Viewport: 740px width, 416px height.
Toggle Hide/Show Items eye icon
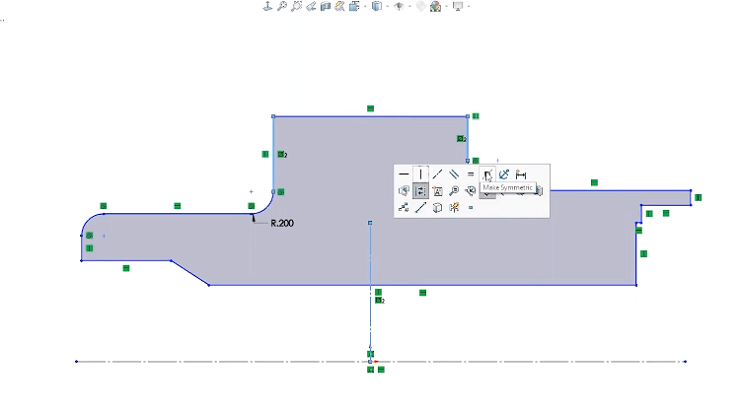(399, 6)
